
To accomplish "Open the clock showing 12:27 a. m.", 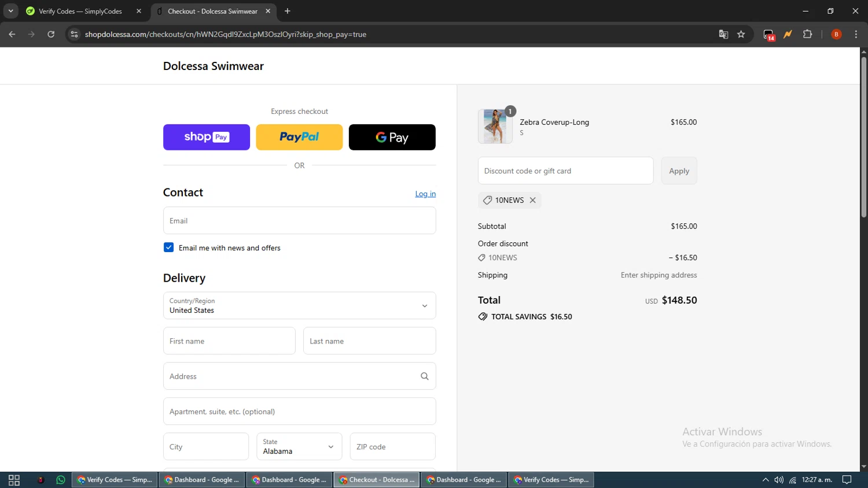I will 817,480.
